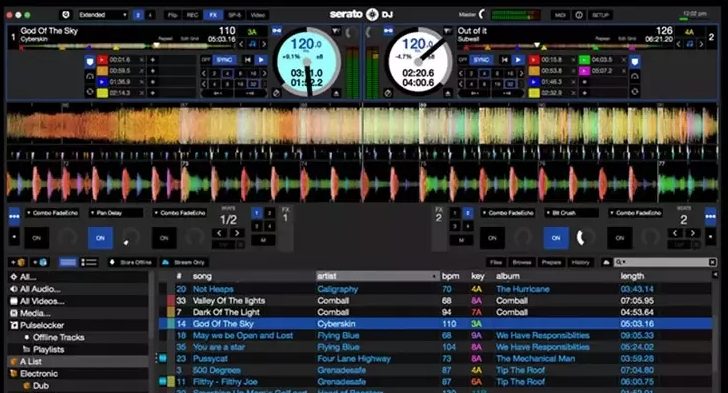Decrease FX unit 1 beats multiplier
Image resolution: width=728 pixels, height=393 pixels.
click(219, 233)
